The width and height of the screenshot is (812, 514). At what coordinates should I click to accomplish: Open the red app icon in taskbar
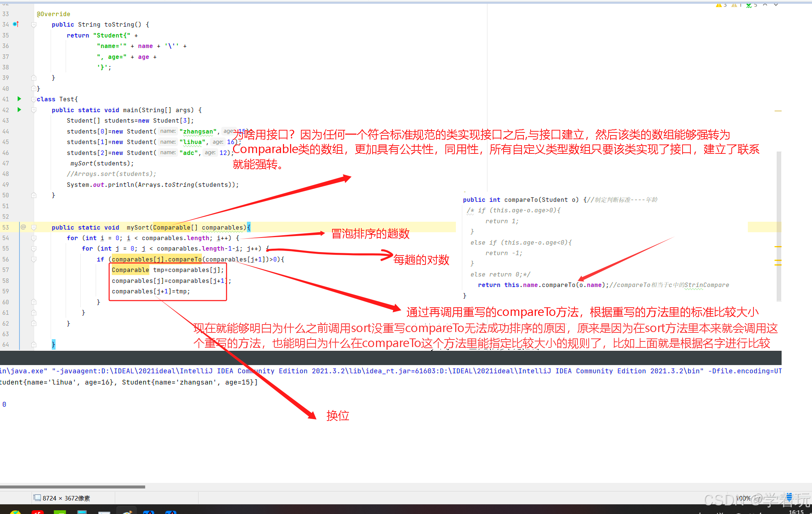38,512
